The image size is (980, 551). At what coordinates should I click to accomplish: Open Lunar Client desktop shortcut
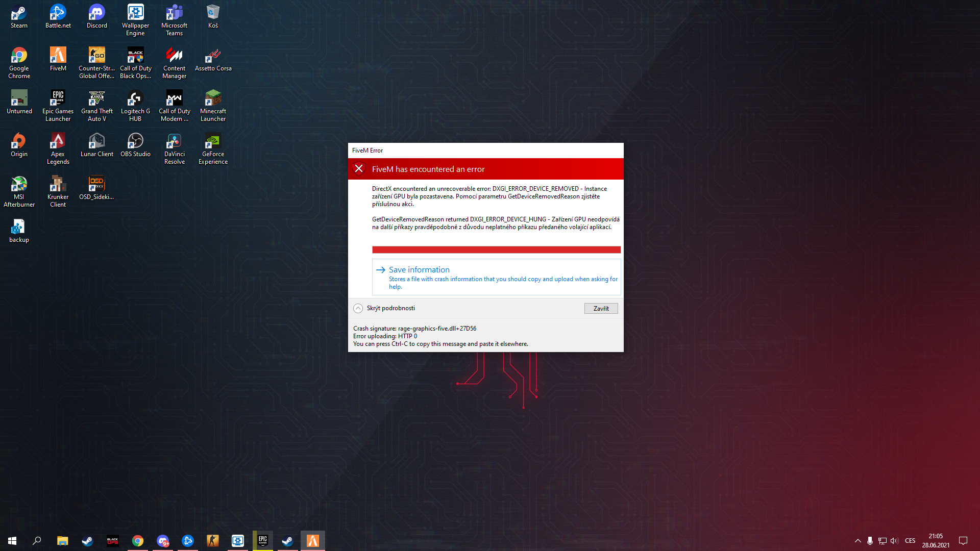click(x=96, y=145)
